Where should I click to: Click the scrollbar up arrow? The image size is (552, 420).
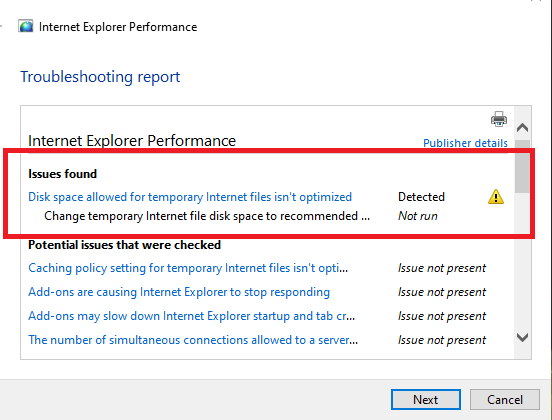[522, 127]
